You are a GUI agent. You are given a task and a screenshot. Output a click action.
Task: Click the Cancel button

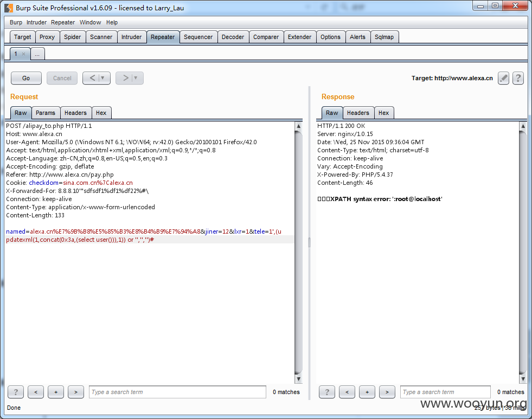point(62,78)
